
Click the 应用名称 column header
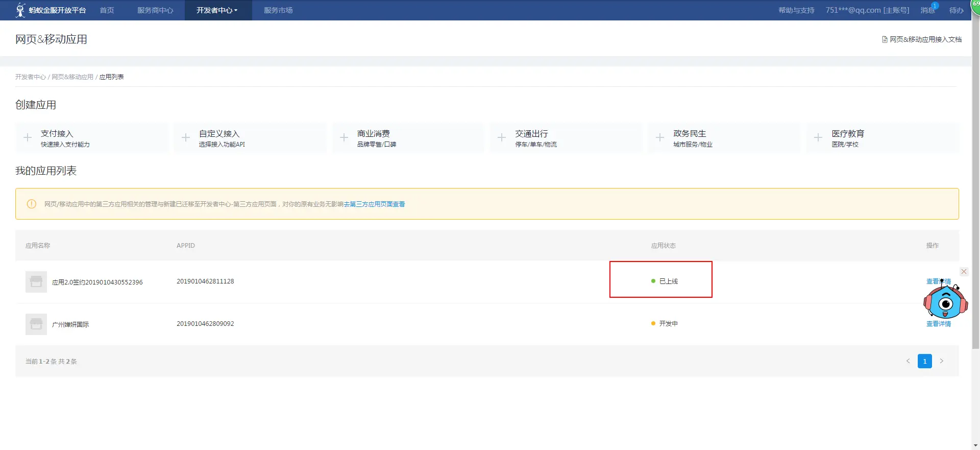[x=38, y=246]
